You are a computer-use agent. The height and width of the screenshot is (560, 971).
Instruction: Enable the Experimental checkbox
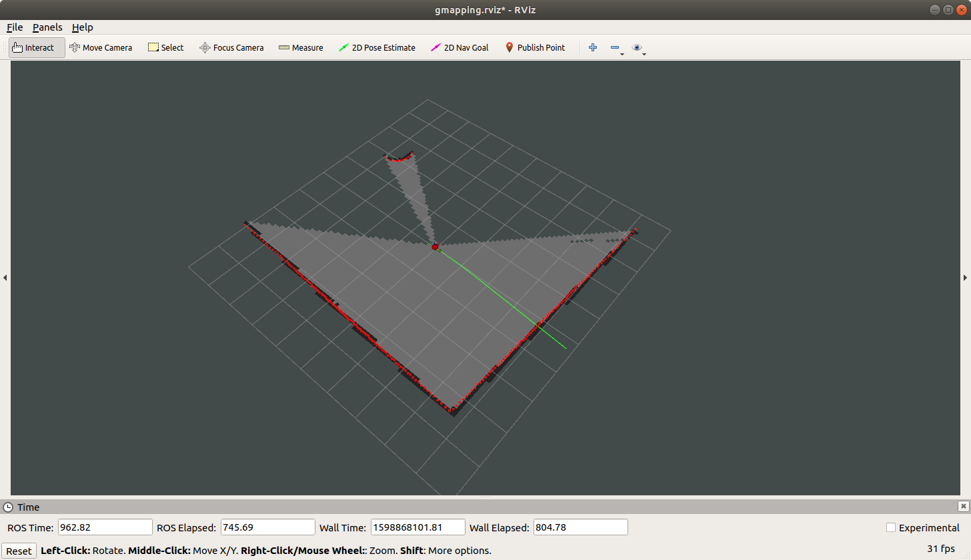[x=891, y=527]
